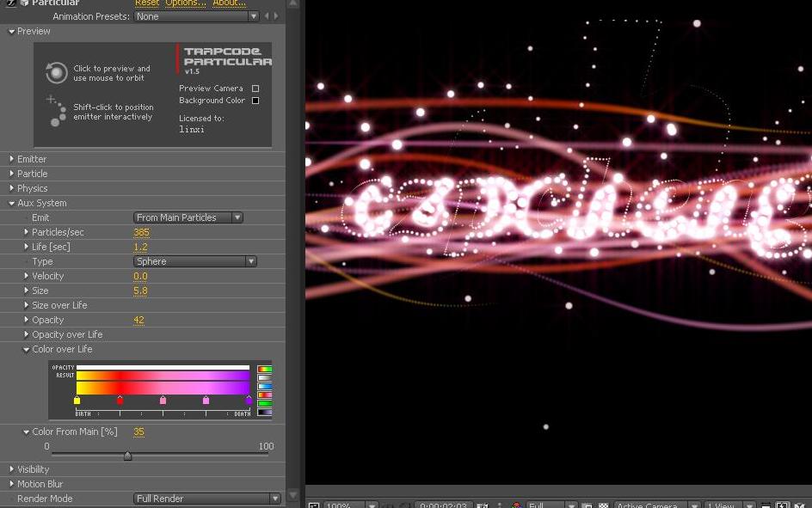Enable the Preview Camera checkbox
Image resolution: width=812 pixels, height=508 pixels.
[x=255, y=89]
